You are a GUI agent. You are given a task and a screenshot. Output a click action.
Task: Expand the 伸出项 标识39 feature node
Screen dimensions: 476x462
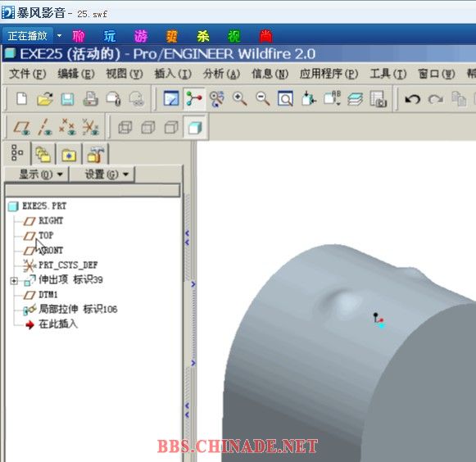coord(14,280)
